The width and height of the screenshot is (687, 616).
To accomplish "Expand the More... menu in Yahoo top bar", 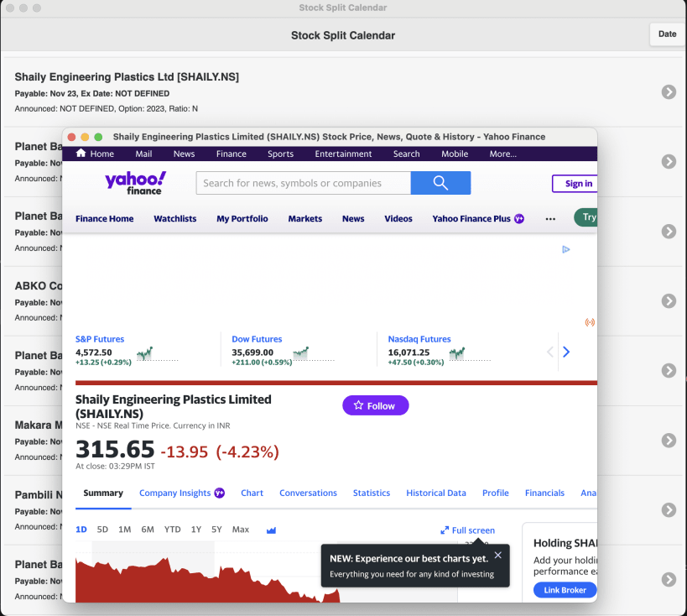I will [503, 154].
